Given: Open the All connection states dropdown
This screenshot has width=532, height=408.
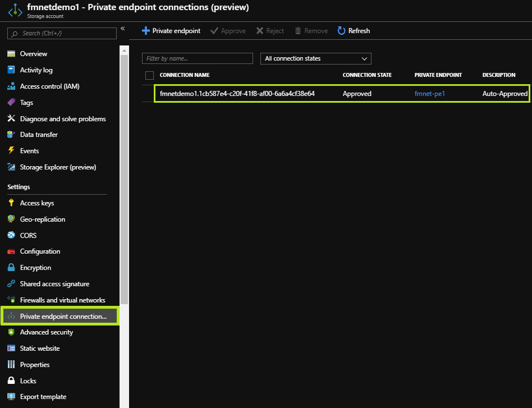Looking at the screenshot, I should 315,58.
